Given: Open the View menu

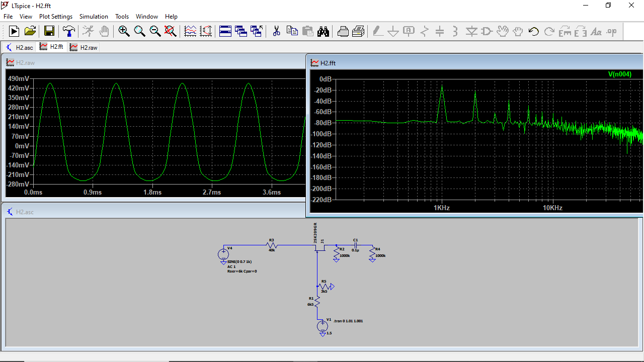Looking at the screenshot, I should click(x=26, y=17).
